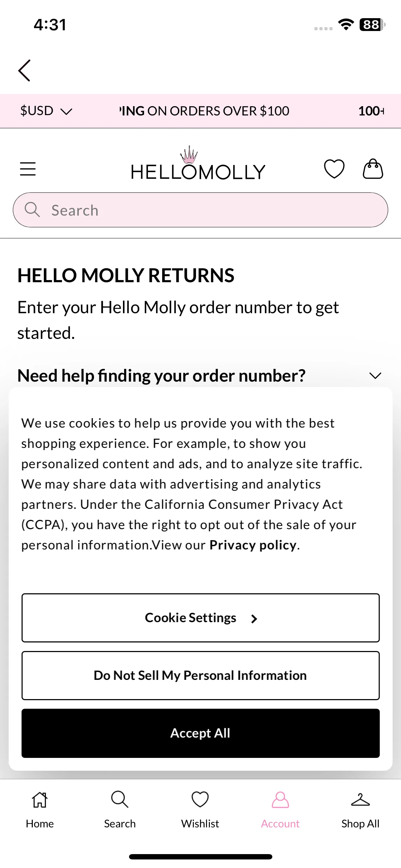Focus the Search input field

tap(200, 210)
